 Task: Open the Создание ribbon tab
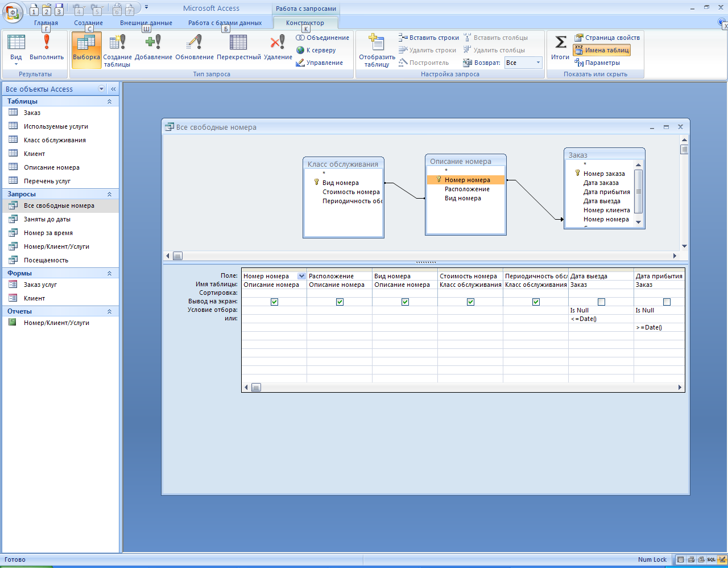point(88,23)
